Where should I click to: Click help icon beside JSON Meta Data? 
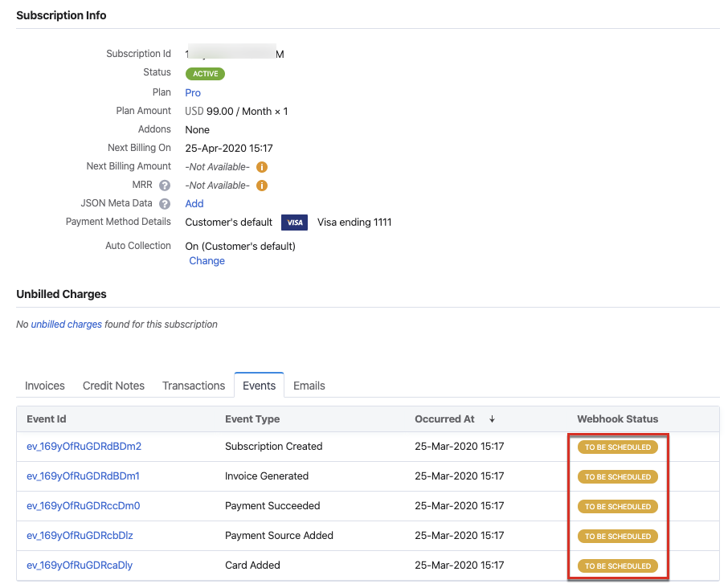pos(165,204)
